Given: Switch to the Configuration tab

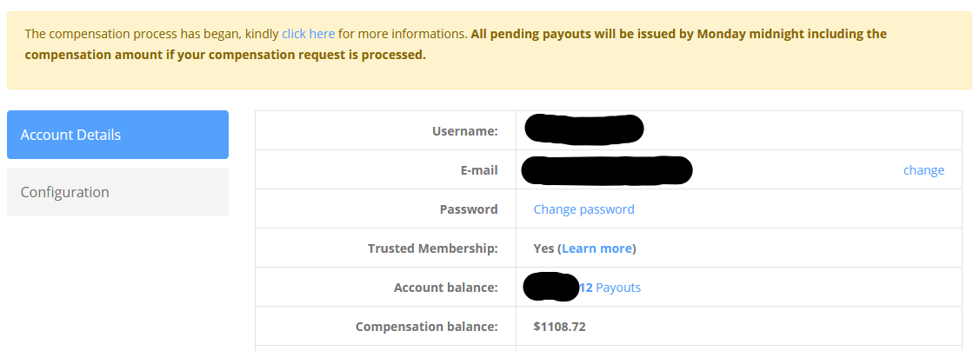Looking at the screenshot, I should point(117,192).
